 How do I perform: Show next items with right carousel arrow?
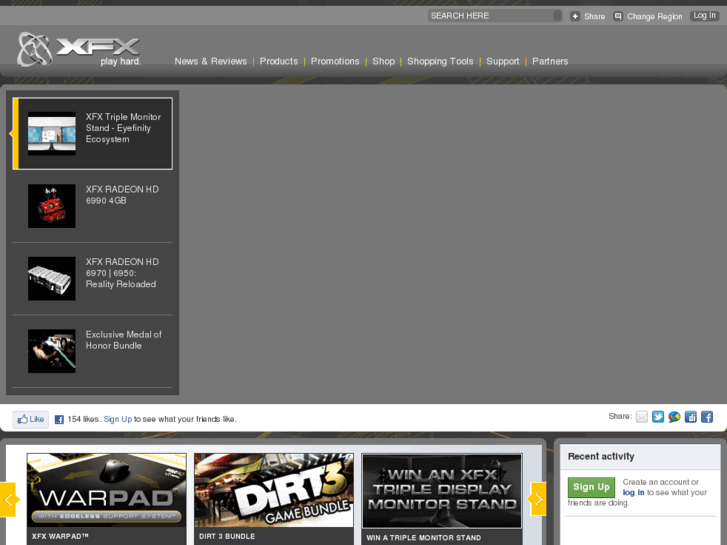click(x=538, y=499)
